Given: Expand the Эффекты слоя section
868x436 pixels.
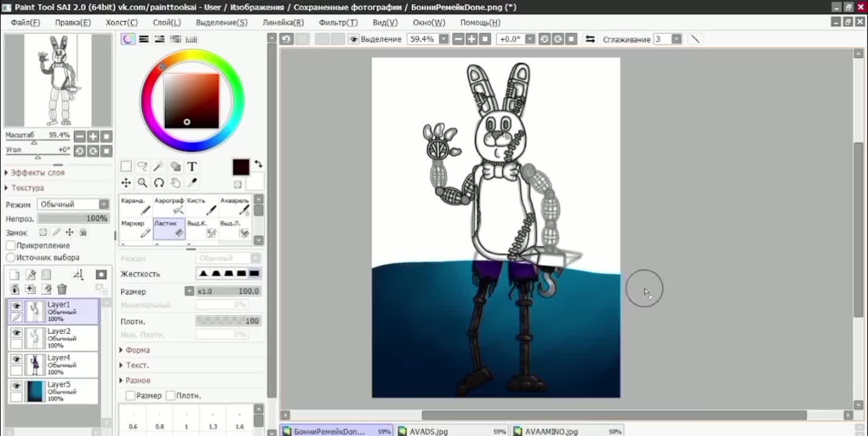Looking at the screenshot, I should pyautogui.click(x=35, y=173).
